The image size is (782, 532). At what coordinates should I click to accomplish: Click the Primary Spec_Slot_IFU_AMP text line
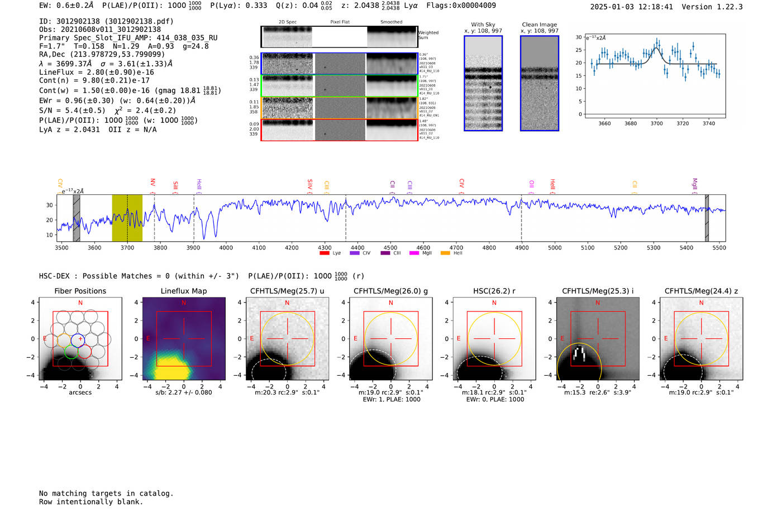[128, 38]
